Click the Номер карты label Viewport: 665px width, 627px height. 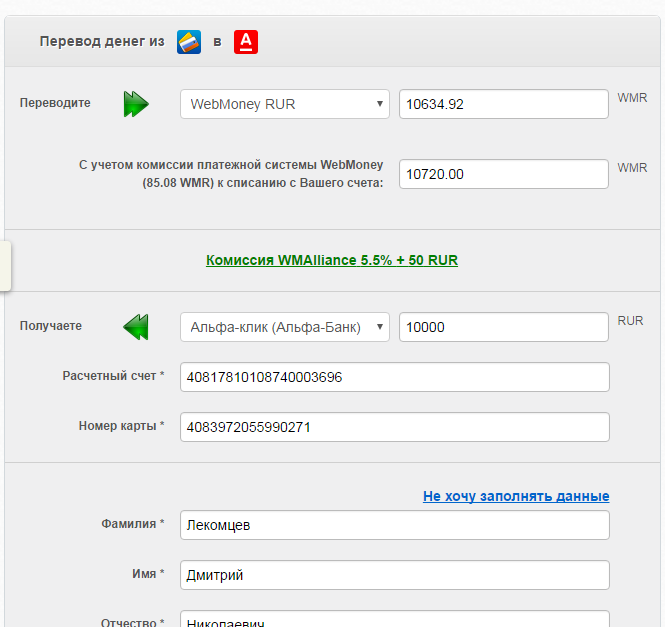click(x=122, y=425)
